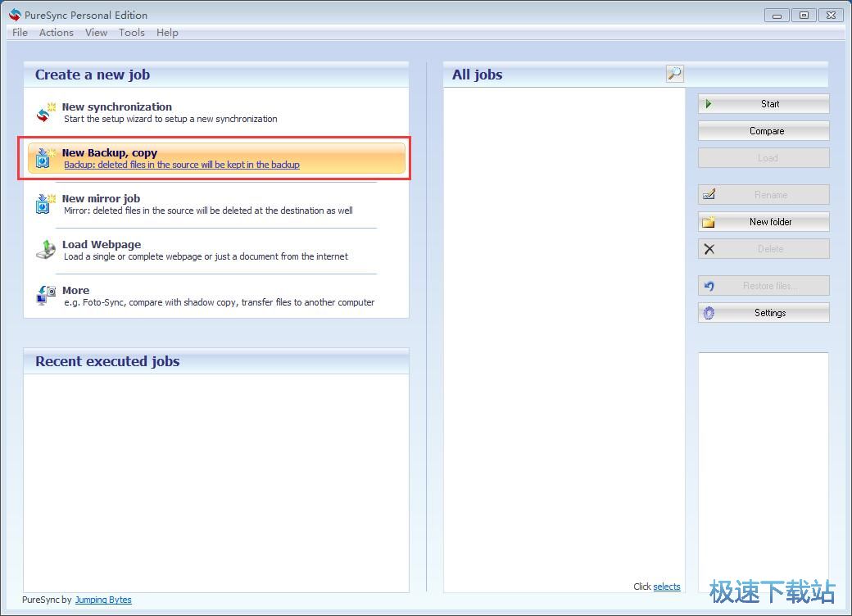Open the File menu
Viewport: 852px width, 616px height.
point(20,33)
